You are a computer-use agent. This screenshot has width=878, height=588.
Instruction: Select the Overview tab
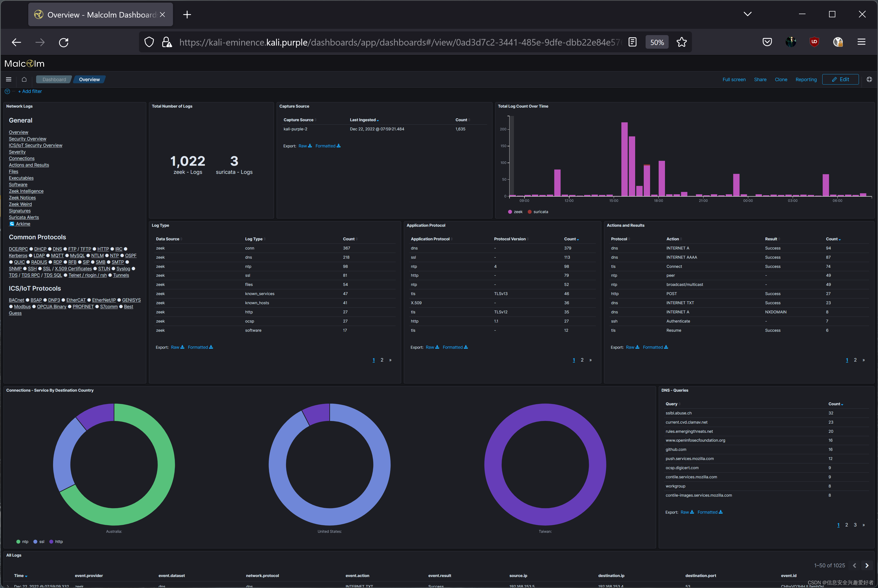click(89, 79)
